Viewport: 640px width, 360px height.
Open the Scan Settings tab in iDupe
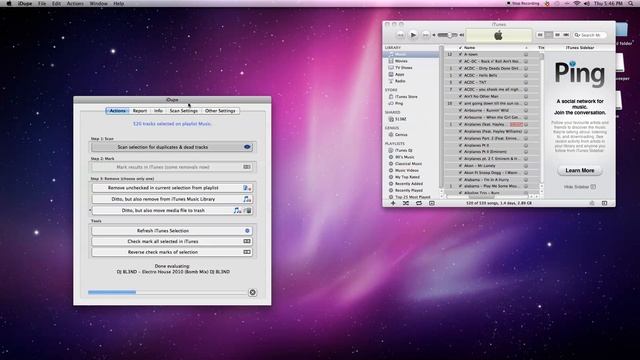click(183, 111)
